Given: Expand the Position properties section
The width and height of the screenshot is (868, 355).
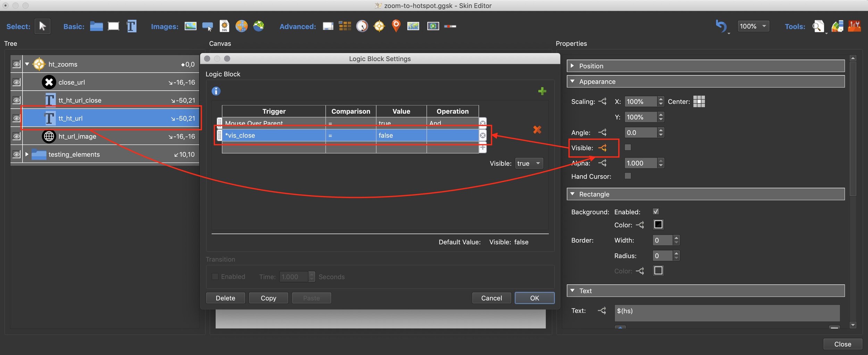Looking at the screenshot, I should [572, 66].
